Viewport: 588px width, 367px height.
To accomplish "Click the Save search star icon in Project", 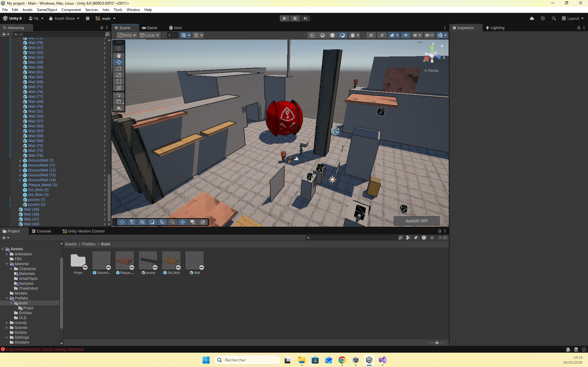I will [432, 238].
